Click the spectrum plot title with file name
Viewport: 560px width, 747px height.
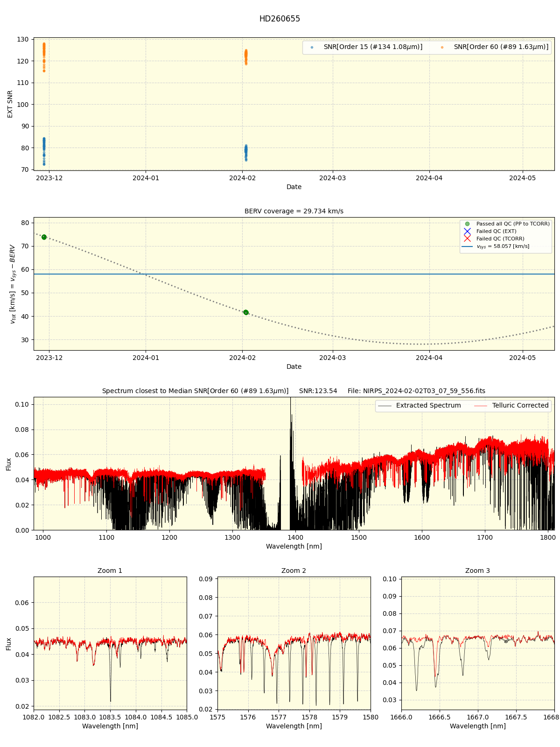(294, 391)
